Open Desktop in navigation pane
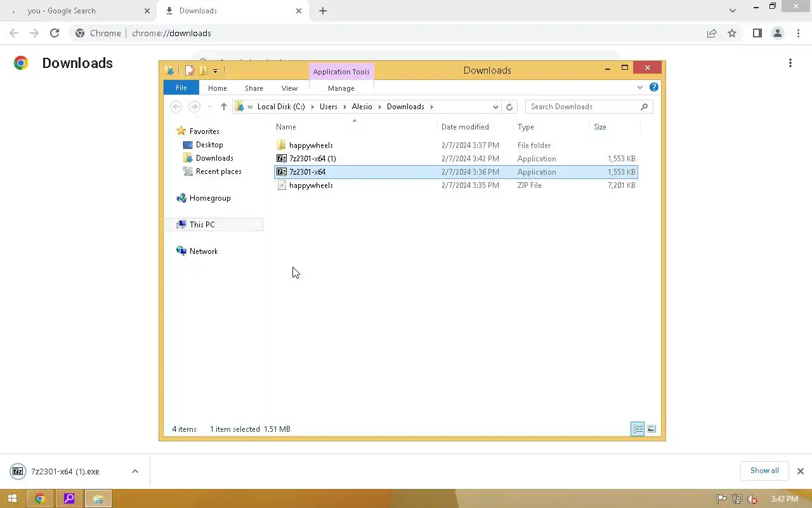The width and height of the screenshot is (812, 508). coord(209,145)
